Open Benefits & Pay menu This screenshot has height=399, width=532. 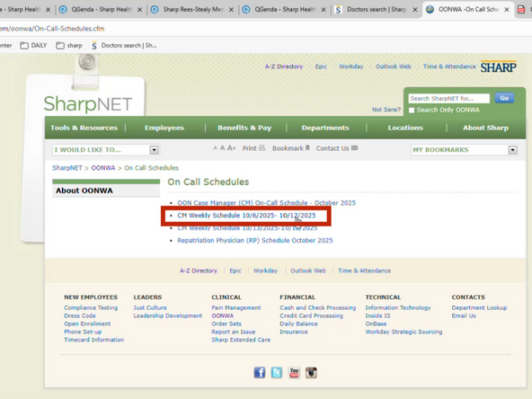click(244, 128)
